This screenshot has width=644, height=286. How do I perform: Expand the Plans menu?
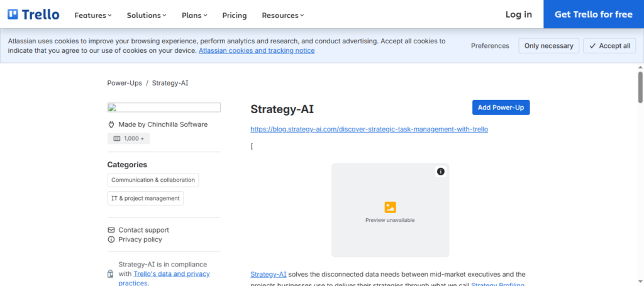click(x=195, y=15)
